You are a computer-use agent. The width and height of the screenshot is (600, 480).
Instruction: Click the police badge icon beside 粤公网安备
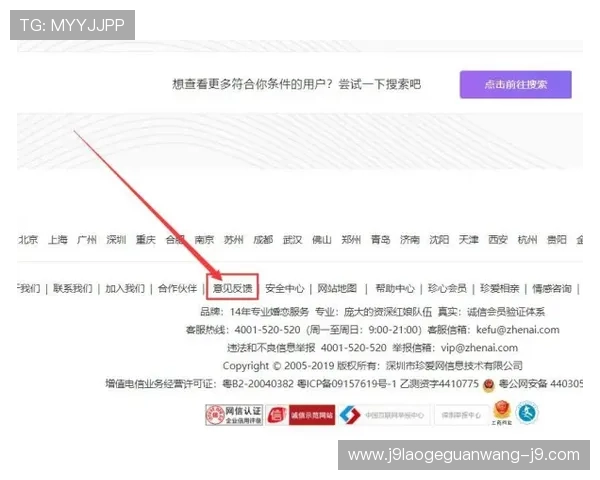click(489, 384)
